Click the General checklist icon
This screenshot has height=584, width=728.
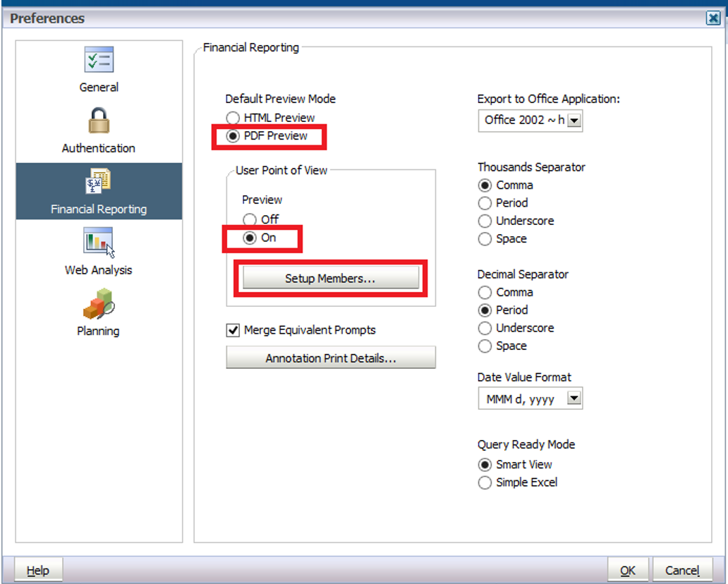click(x=99, y=60)
